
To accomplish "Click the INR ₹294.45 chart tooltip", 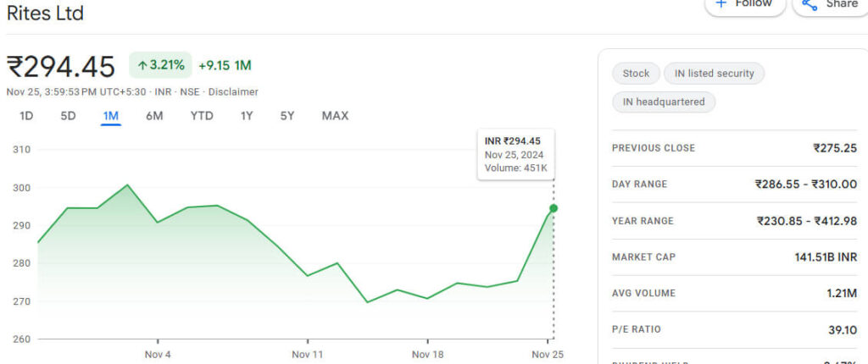I will coord(516,154).
